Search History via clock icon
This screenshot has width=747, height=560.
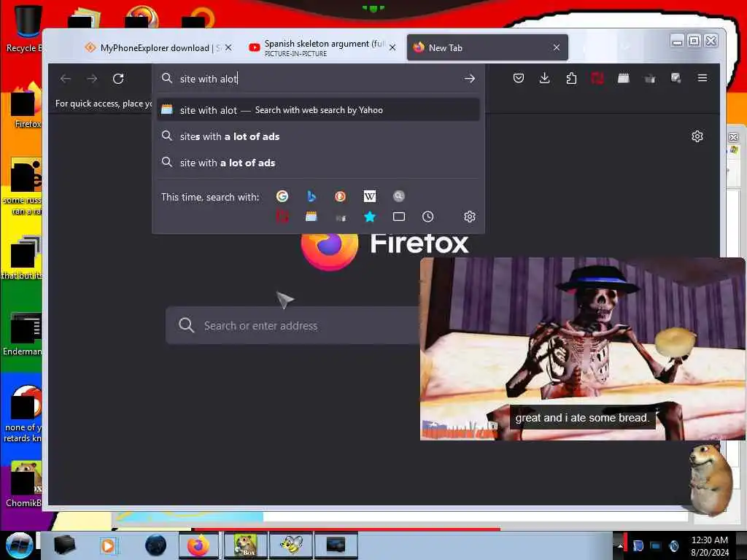point(427,217)
